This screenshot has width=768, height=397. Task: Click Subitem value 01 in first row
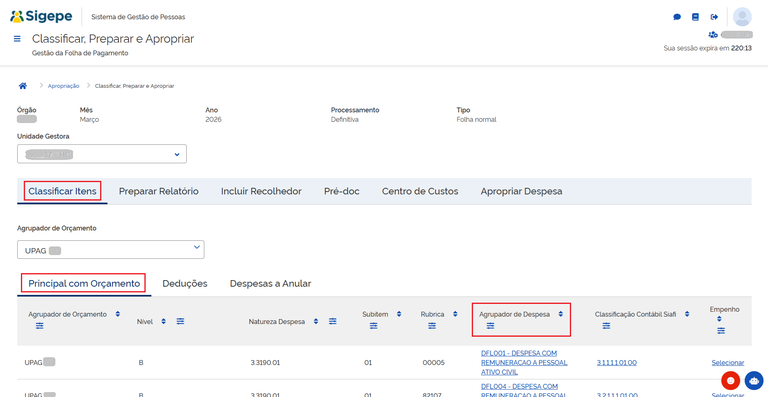pyautogui.click(x=368, y=363)
